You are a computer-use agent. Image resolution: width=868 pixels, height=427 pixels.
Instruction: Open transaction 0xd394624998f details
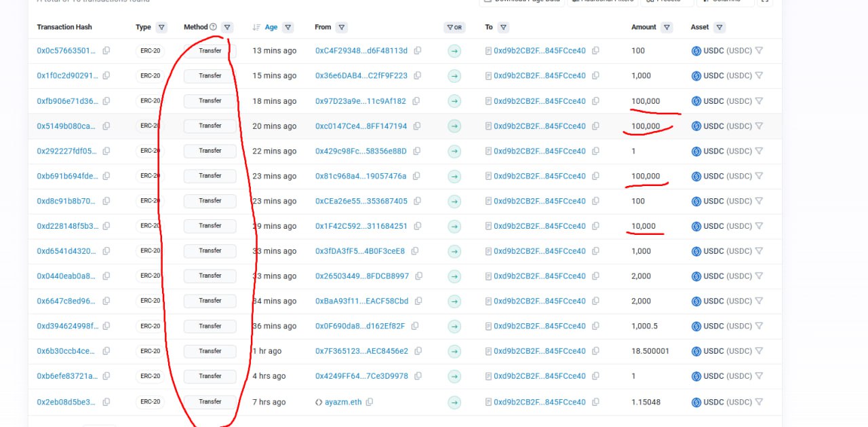click(67, 327)
